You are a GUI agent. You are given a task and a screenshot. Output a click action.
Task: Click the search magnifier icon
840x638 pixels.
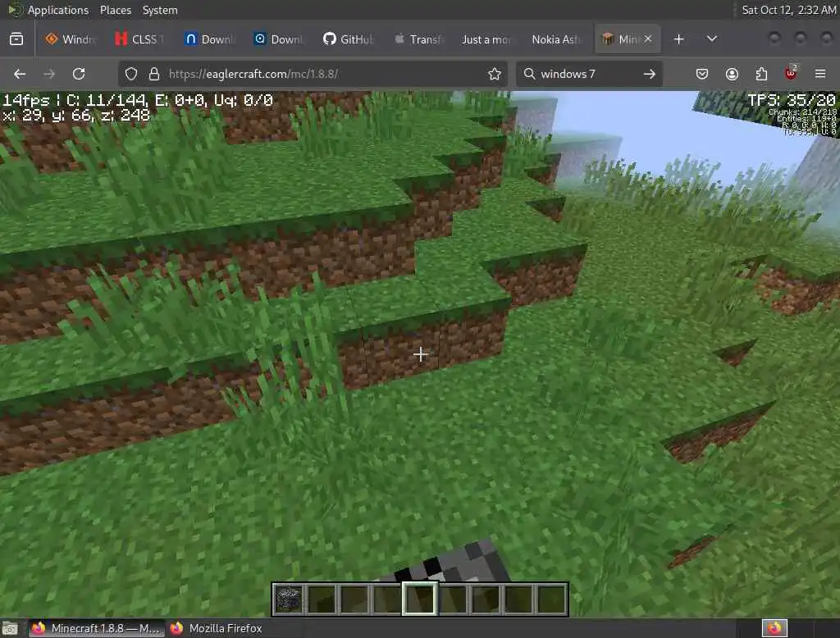point(529,74)
